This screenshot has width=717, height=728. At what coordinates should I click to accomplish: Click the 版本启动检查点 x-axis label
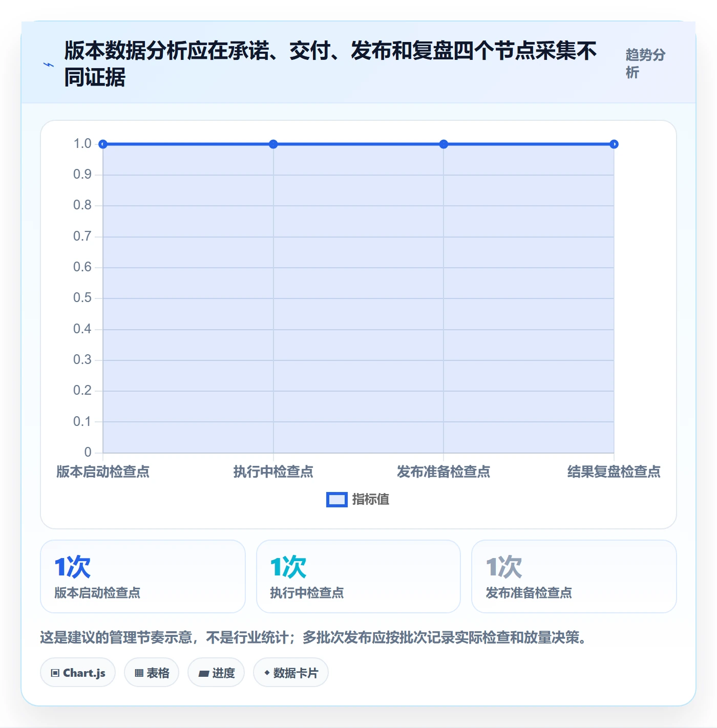coord(103,472)
